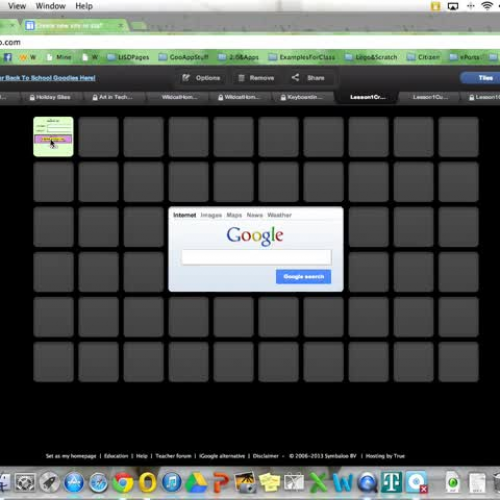Click the green login-form tile thumbnail

(x=53, y=137)
